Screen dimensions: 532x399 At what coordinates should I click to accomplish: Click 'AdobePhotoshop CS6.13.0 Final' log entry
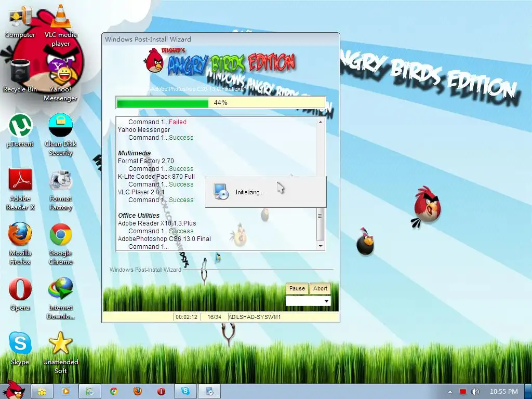click(x=164, y=239)
